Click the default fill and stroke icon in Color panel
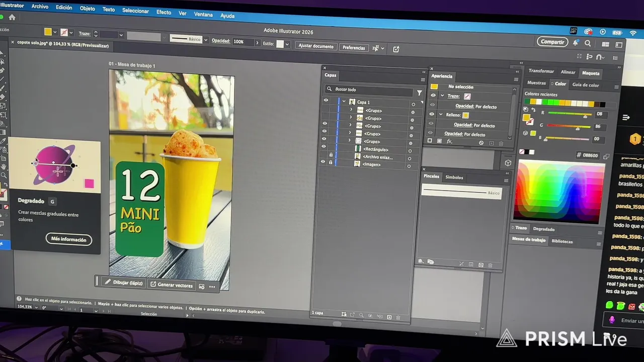This screenshot has width=644, height=362. tap(526, 109)
